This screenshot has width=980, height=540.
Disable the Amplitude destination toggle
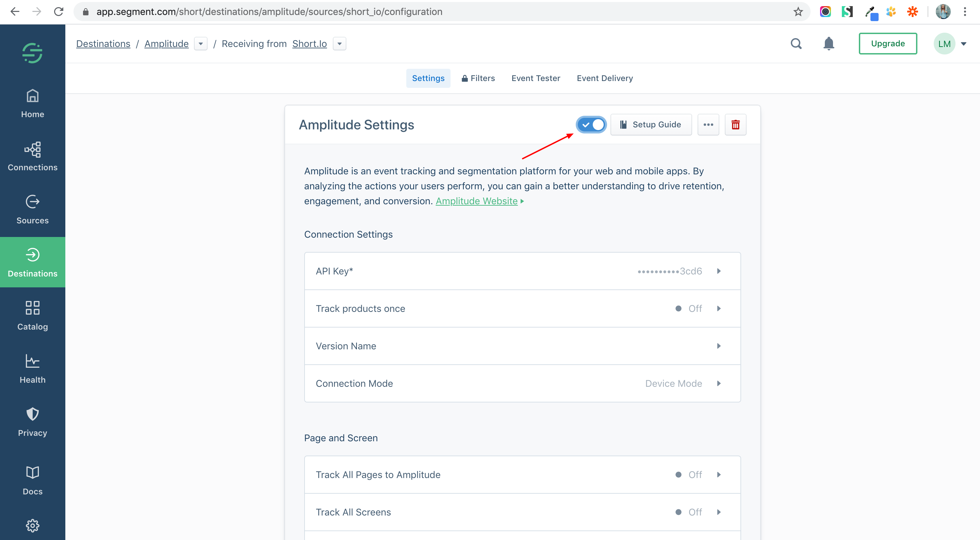click(591, 125)
